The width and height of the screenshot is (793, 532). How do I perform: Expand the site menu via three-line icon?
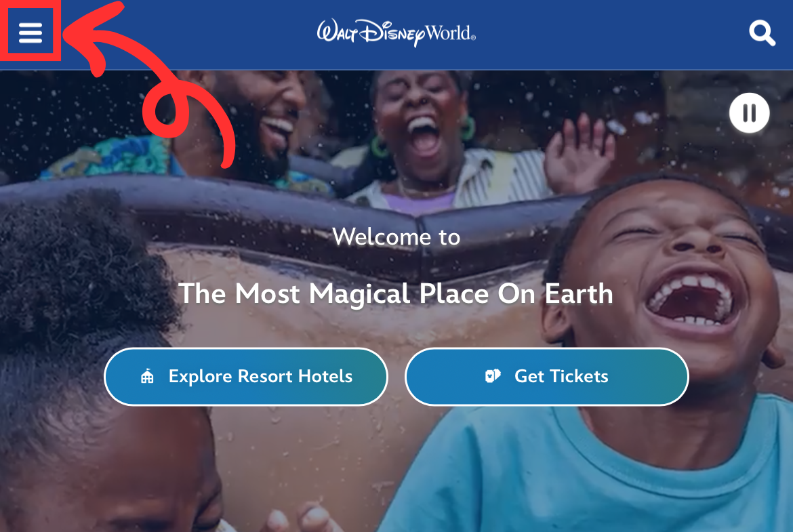[30, 33]
